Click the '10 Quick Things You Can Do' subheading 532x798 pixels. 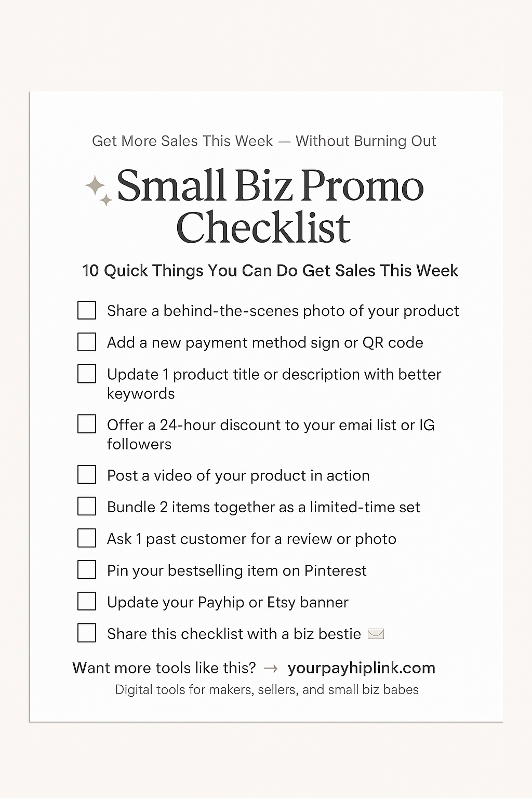270,271
